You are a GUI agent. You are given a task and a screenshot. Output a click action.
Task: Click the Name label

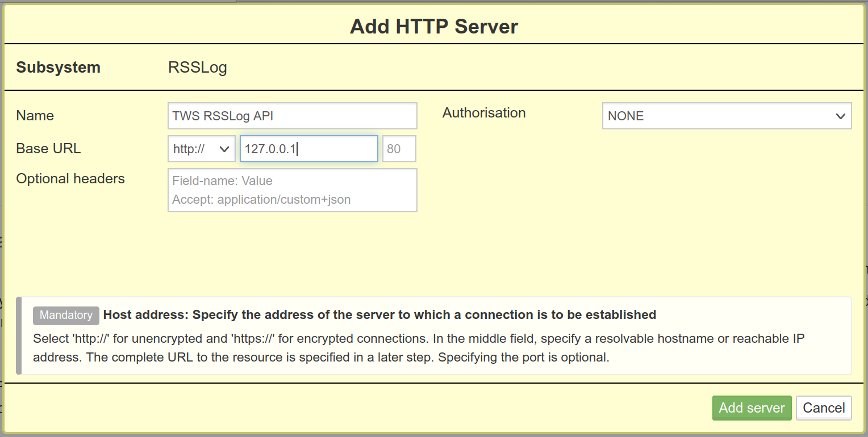point(35,115)
